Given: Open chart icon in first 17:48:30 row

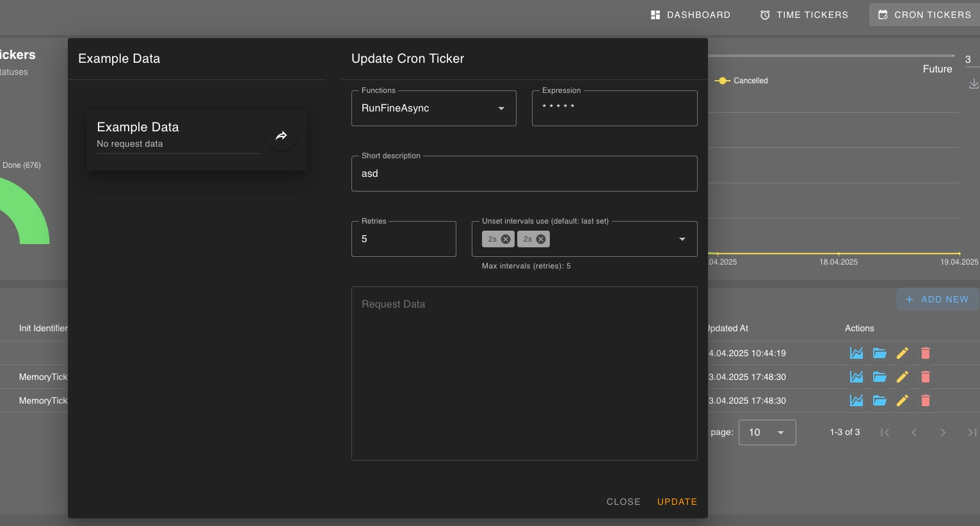Looking at the screenshot, I should (x=856, y=377).
